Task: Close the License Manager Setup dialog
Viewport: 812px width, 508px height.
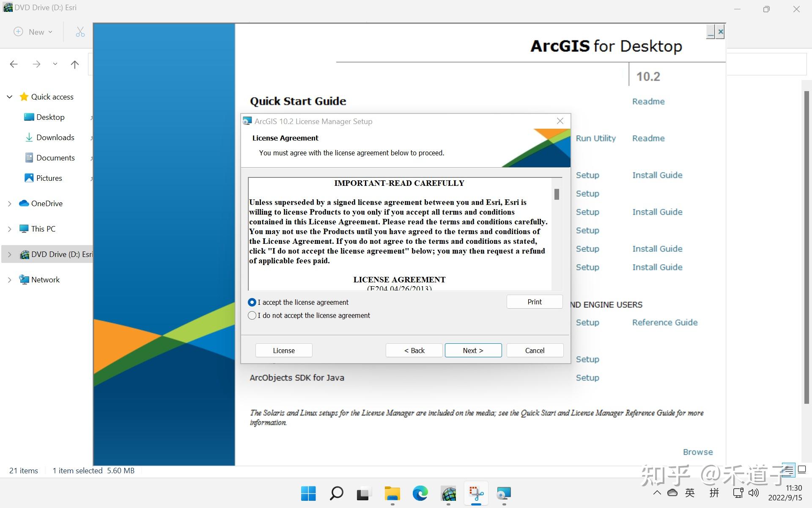Action: [560, 121]
